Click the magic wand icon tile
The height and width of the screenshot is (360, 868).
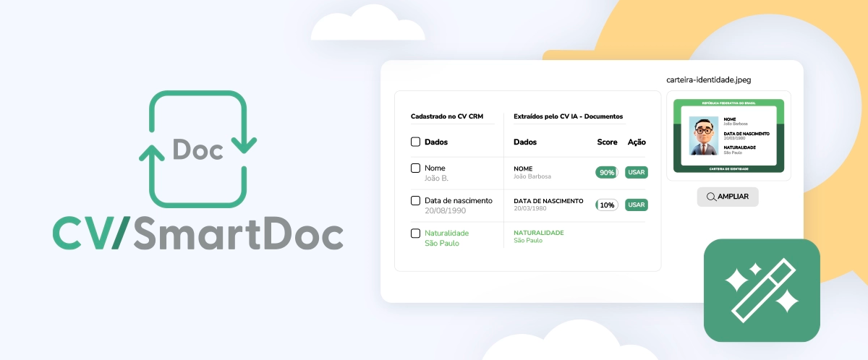pyautogui.click(x=762, y=290)
